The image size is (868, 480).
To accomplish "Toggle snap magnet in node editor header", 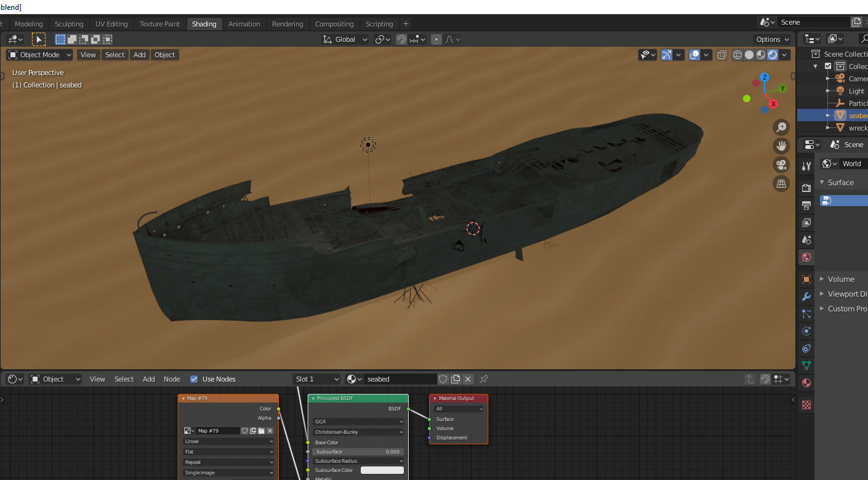I will tap(765, 379).
